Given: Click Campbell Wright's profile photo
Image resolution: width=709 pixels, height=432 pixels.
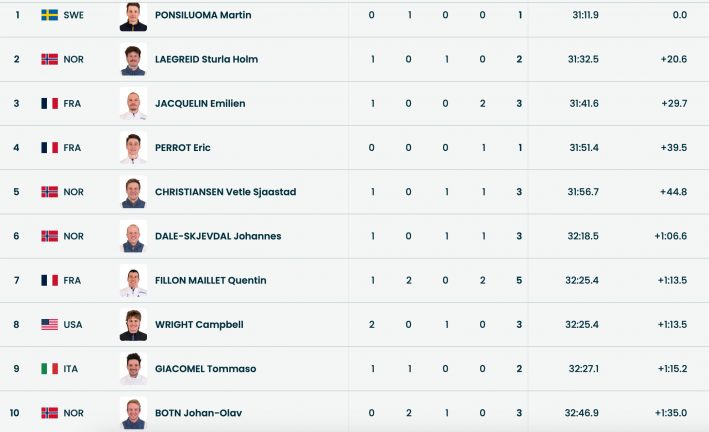Looking at the screenshot, I should 133,324.
